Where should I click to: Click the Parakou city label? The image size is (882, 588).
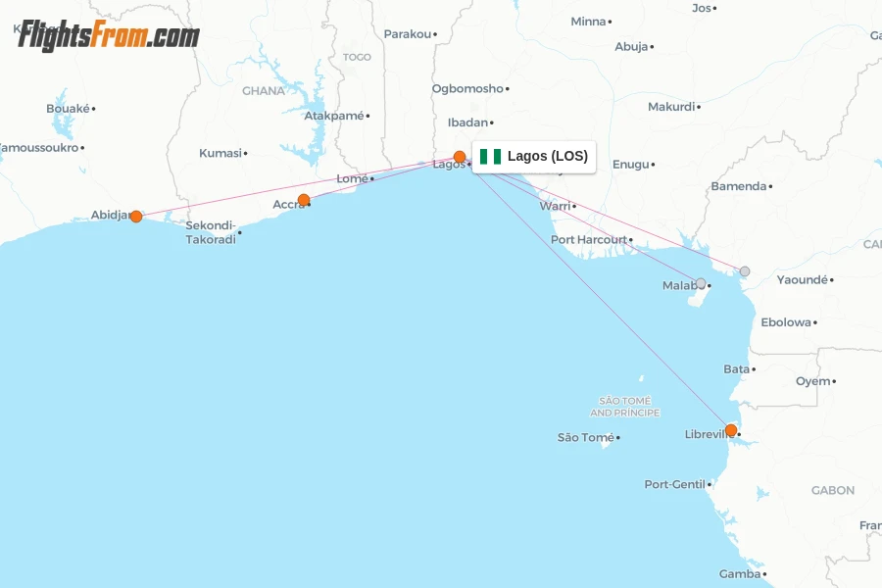tap(408, 34)
